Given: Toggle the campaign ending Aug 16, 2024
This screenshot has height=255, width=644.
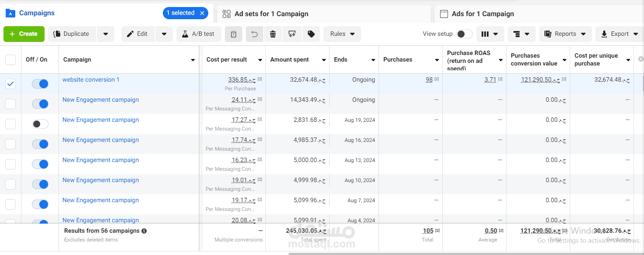Looking at the screenshot, I should point(40,144).
